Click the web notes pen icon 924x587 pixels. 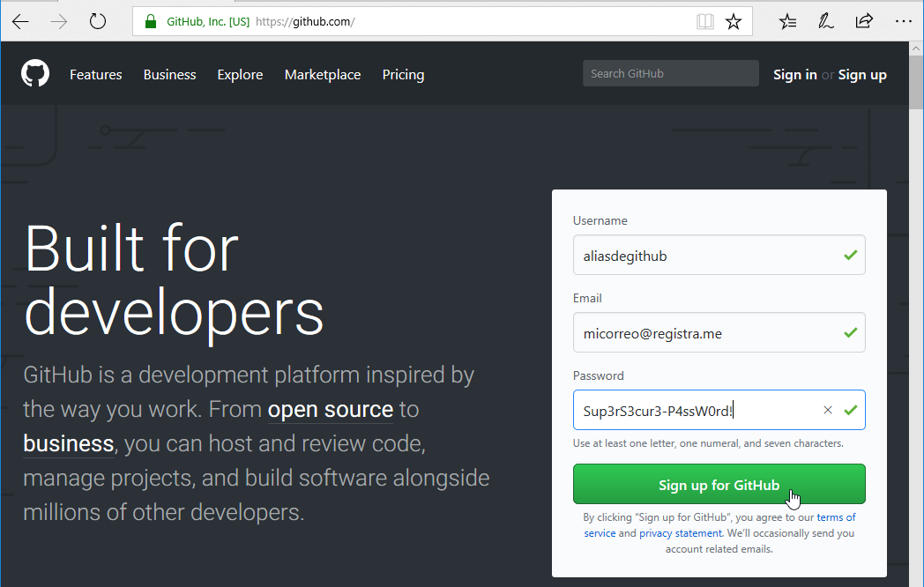click(826, 21)
